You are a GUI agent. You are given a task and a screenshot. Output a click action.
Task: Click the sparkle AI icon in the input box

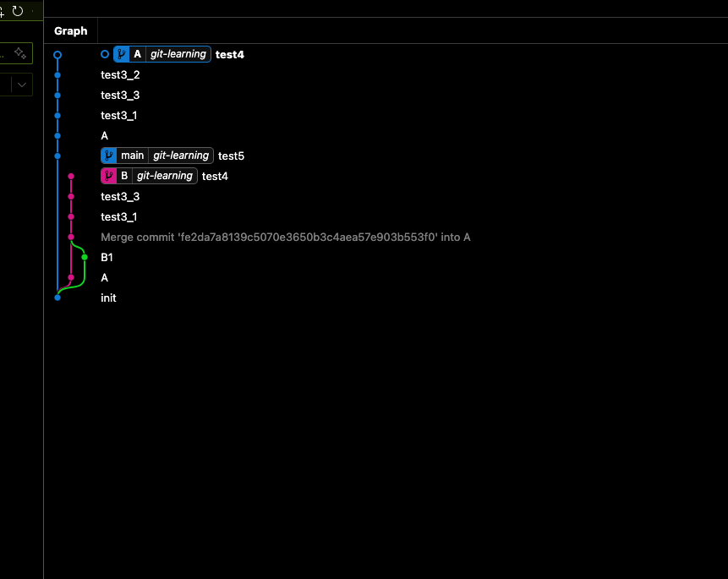[x=20, y=53]
